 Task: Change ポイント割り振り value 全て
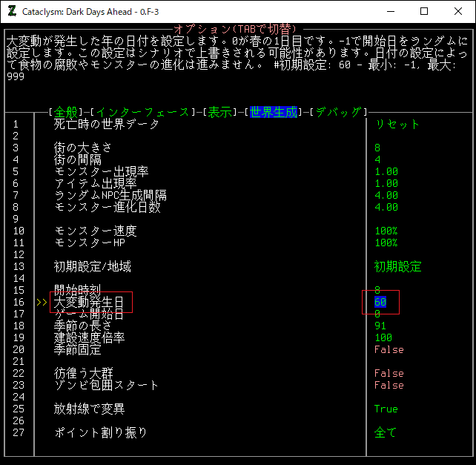pos(386,432)
